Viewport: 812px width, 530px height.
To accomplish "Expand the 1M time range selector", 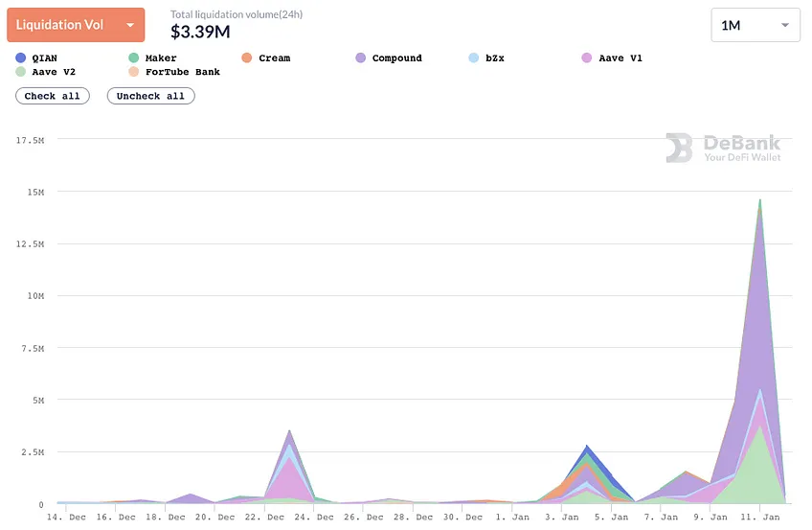I will click(x=756, y=25).
